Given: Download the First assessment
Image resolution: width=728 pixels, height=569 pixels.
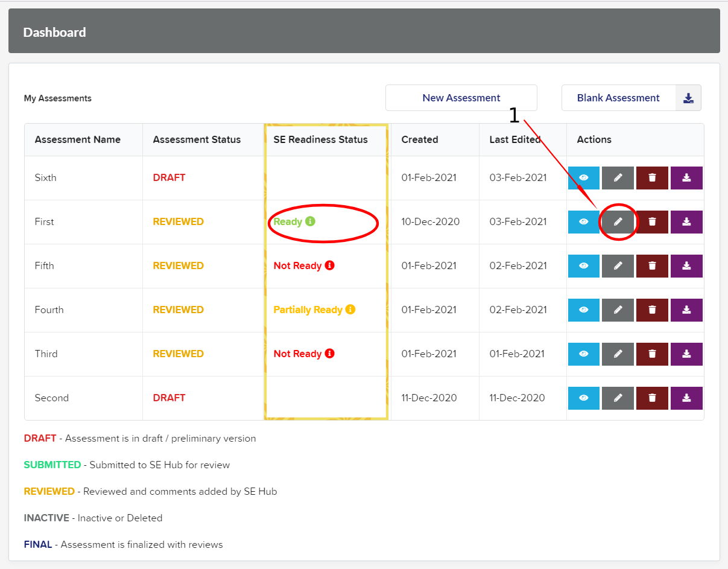Looking at the screenshot, I should click(x=686, y=222).
